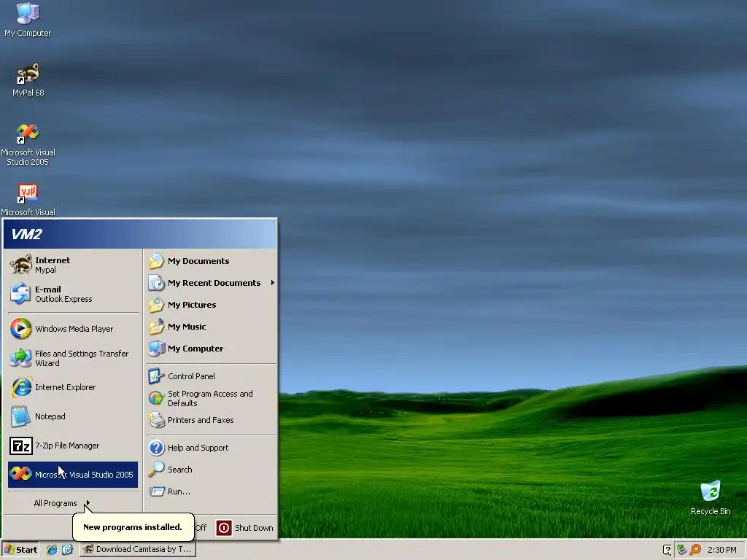Viewport: 747px width, 560px height.
Task: Launch Microsoft Visual Studio 2005 from Start menu
Action: (x=73, y=474)
